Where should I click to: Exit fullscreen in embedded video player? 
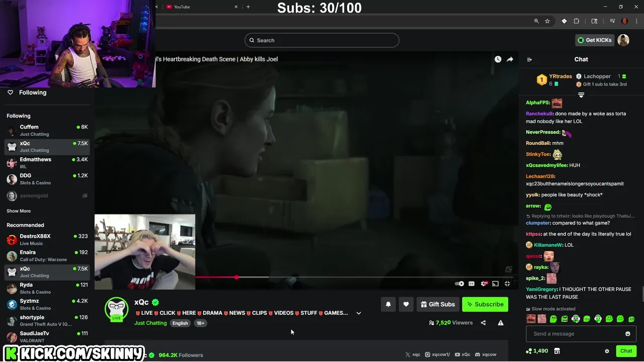(507, 284)
